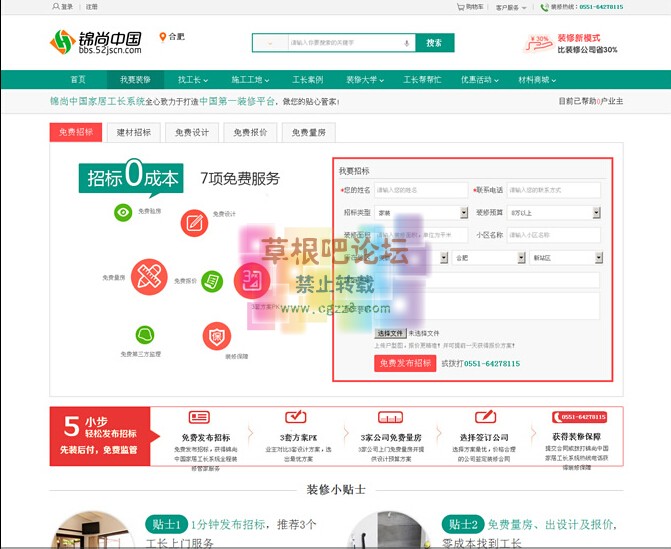Open the 招标类型 dropdown
The height and width of the screenshot is (549, 671).
coord(421,213)
